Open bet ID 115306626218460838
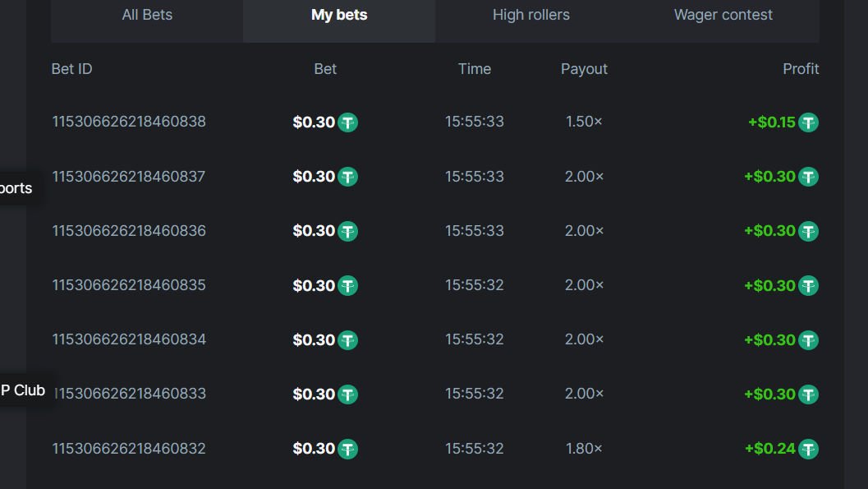Image resolution: width=868 pixels, height=489 pixels. coord(129,122)
